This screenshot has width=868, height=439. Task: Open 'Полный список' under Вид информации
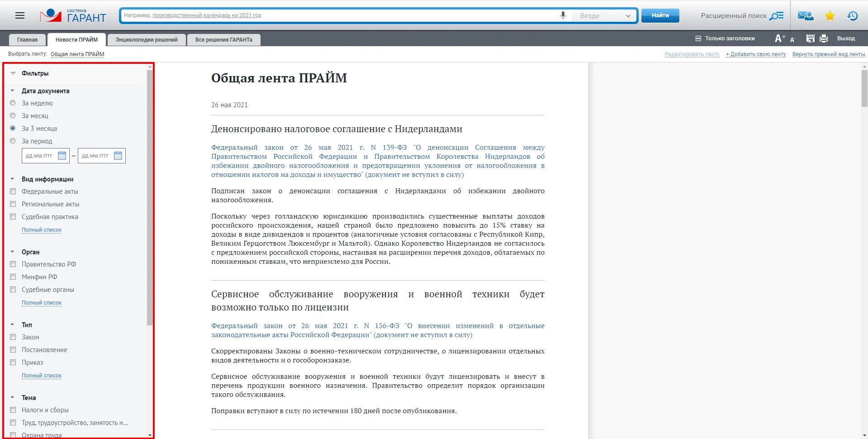42,230
